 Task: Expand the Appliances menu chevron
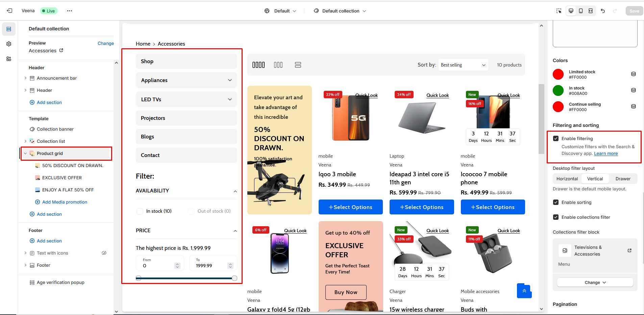[x=230, y=80]
